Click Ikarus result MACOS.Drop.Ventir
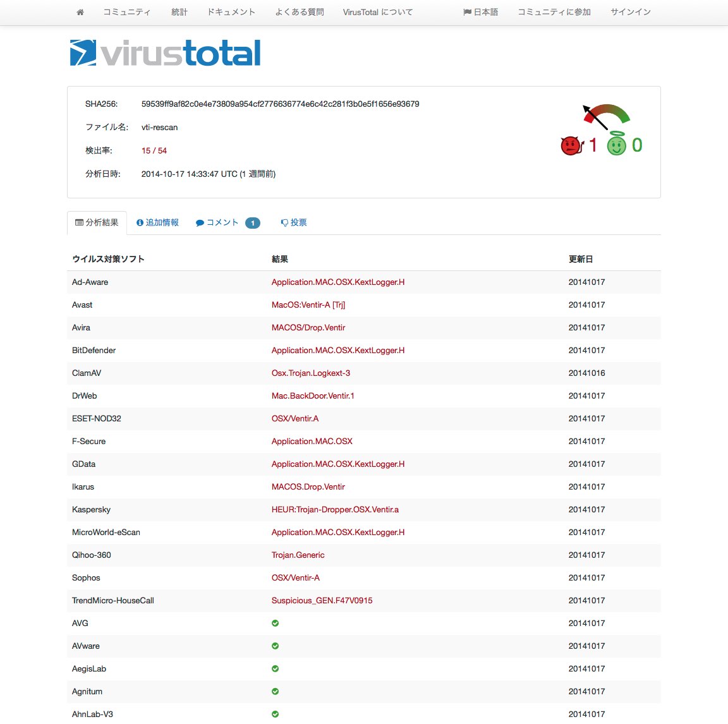This screenshot has height=724, width=728. [308, 487]
